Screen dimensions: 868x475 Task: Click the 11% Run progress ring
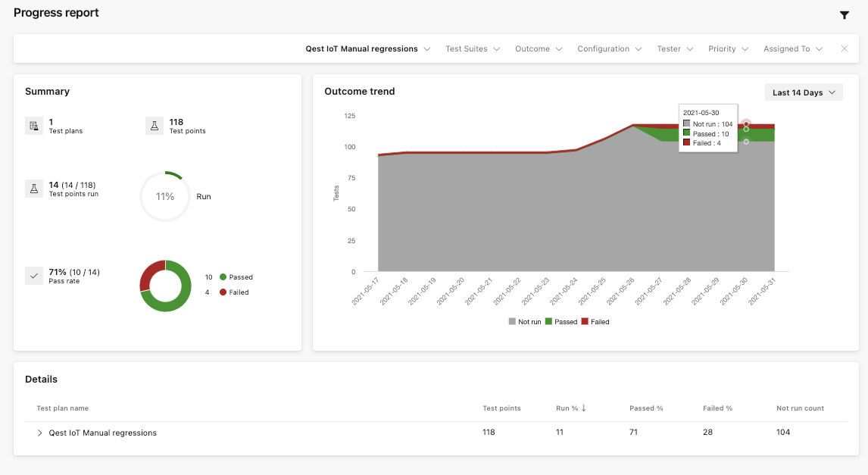click(x=165, y=196)
